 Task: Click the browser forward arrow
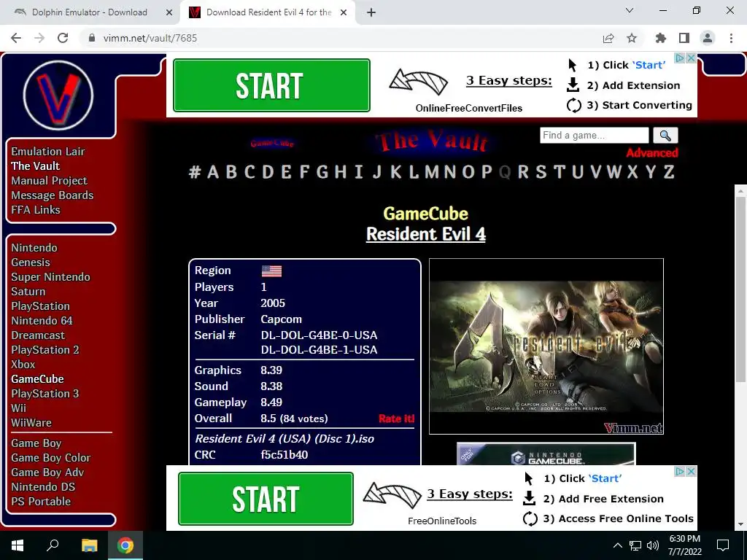[39, 38]
